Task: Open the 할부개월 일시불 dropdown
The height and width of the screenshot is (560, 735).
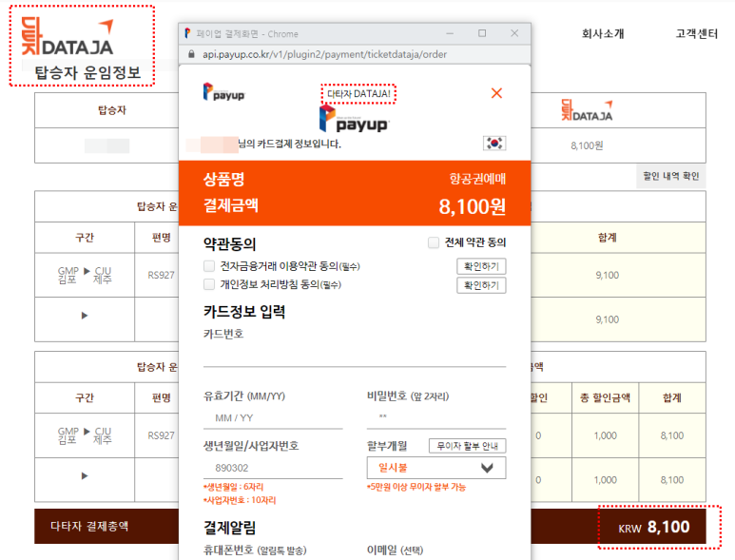Action: click(x=435, y=468)
